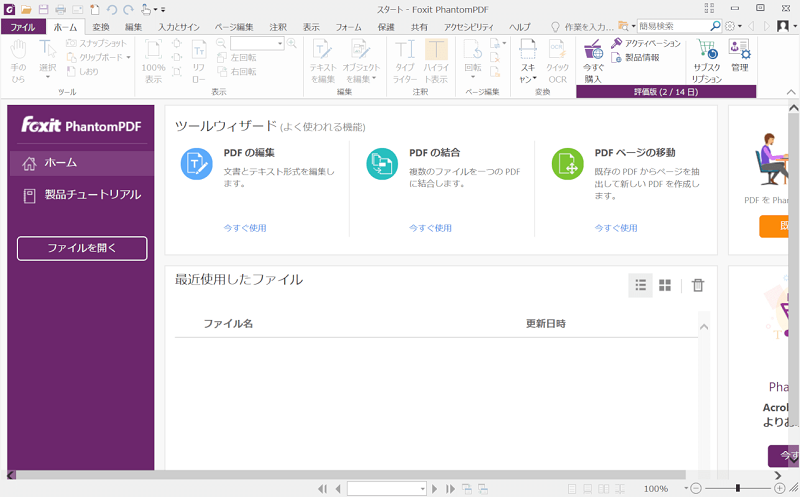The width and height of the screenshot is (800, 497).
Task: Click the zoom slider in status bar
Action: point(738,488)
